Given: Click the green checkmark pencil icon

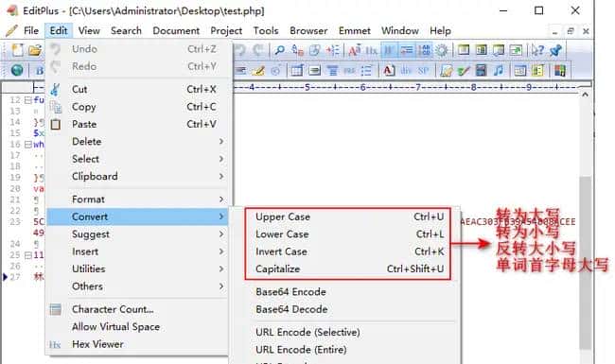Looking at the screenshot, I should coord(464,71).
